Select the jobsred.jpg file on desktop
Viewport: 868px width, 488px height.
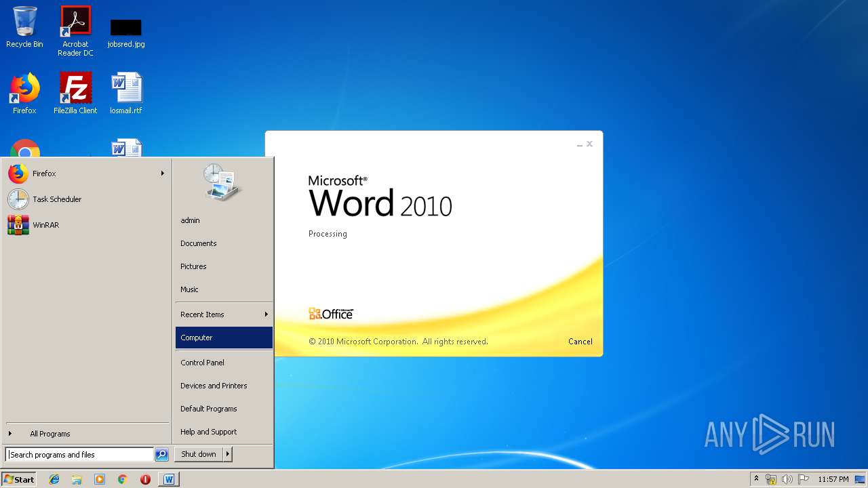tap(126, 33)
